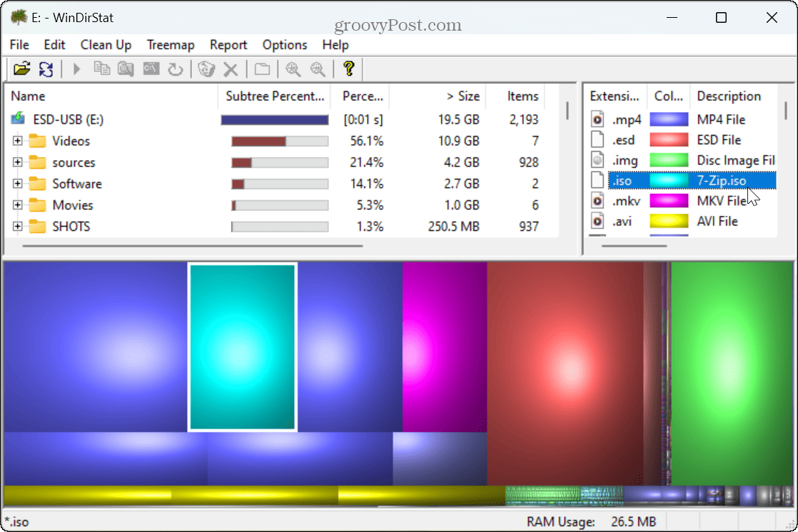Click the Items column header
The height and width of the screenshot is (532, 798).
[x=522, y=96]
